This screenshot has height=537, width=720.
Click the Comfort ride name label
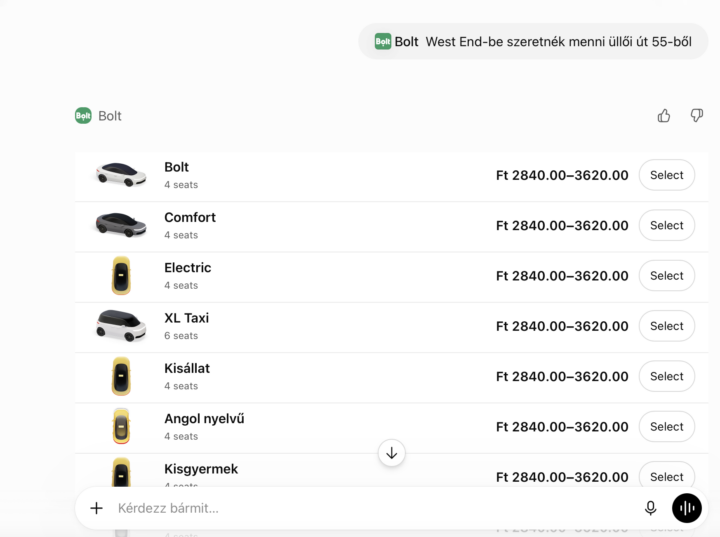190,217
